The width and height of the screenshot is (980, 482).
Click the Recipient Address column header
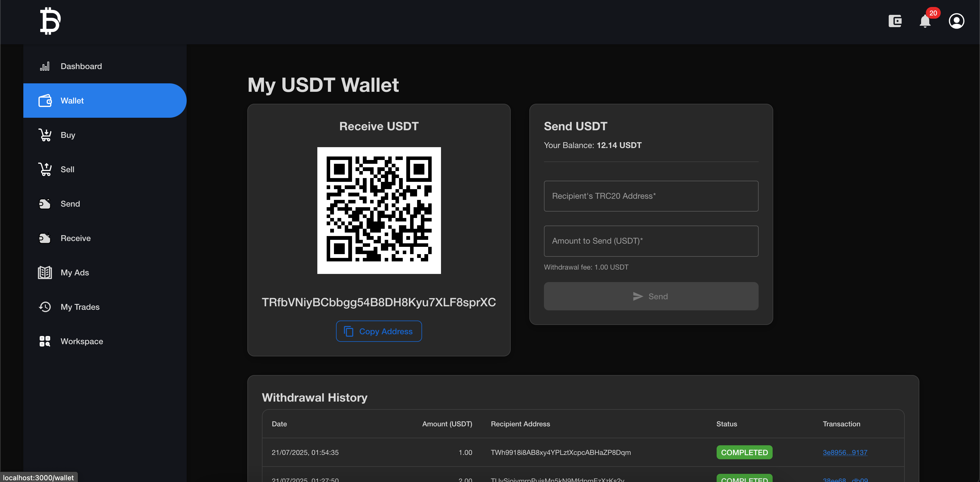click(x=520, y=424)
